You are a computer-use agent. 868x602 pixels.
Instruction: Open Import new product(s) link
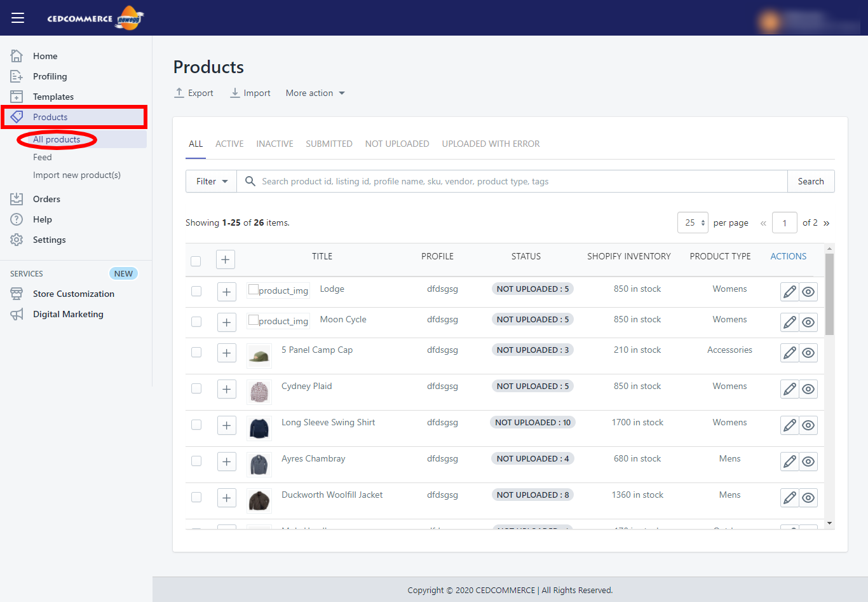(77, 175)
